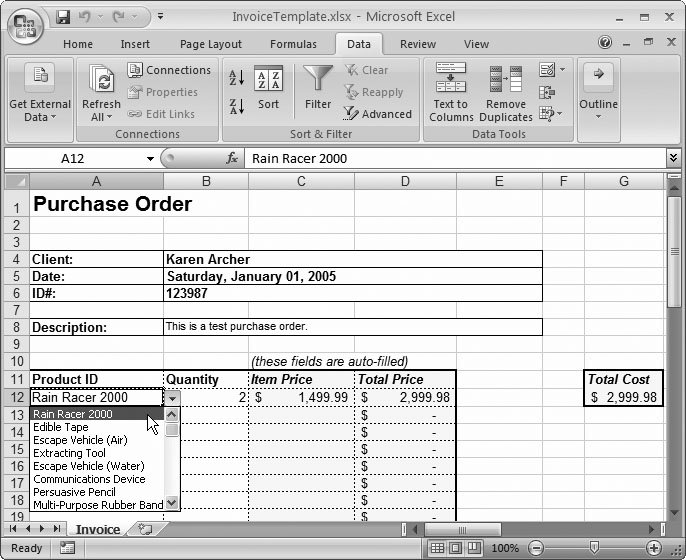Screen dimensions: 686x560
Task: Switch to Normal view in status bar
Action: [436, 548]
